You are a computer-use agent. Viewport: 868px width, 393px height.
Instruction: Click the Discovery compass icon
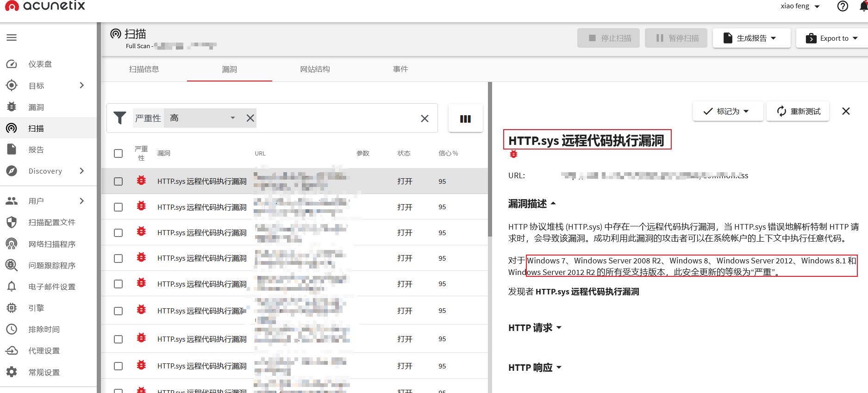coord(12,171)
